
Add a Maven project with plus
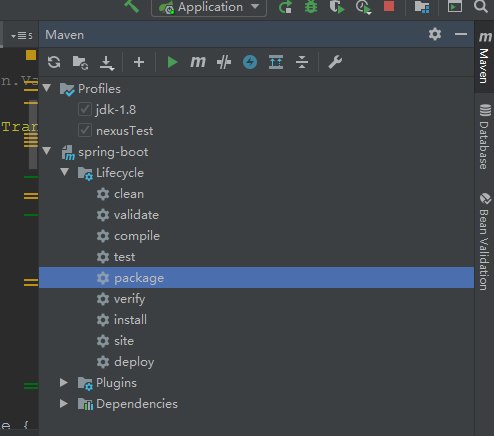[x=139, y=62]
